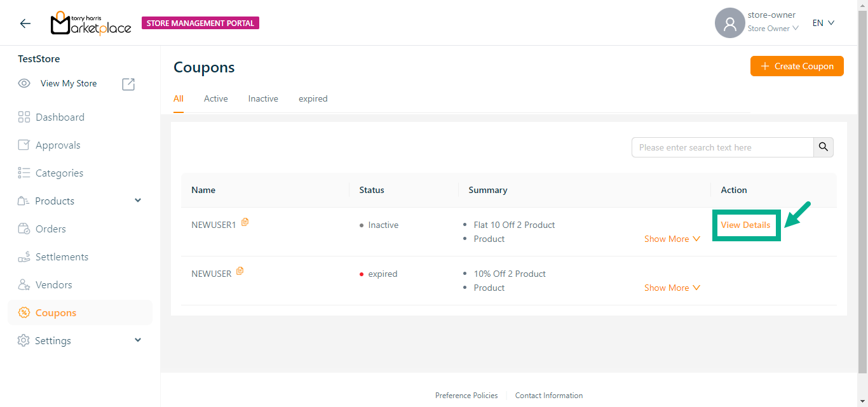
Task: Copy the NEWUSER coupon code
Action: [240, 271]
